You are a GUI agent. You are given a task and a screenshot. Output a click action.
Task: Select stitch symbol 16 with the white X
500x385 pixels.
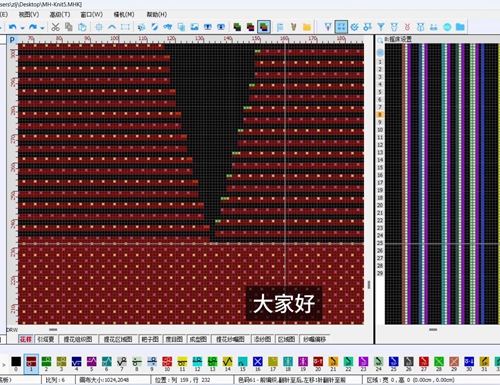click(x=258, y=361)
